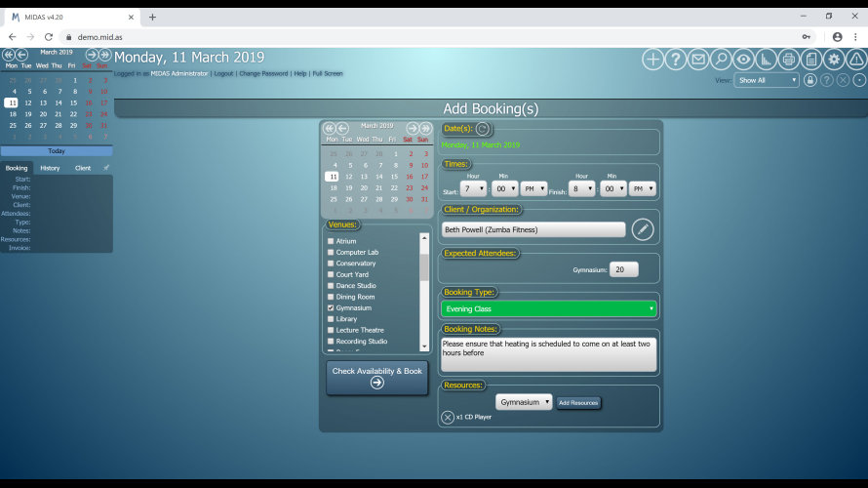Screen dimensions: 868x488
Task: Click the eye Watch icon
Action: tap(743, 60)
